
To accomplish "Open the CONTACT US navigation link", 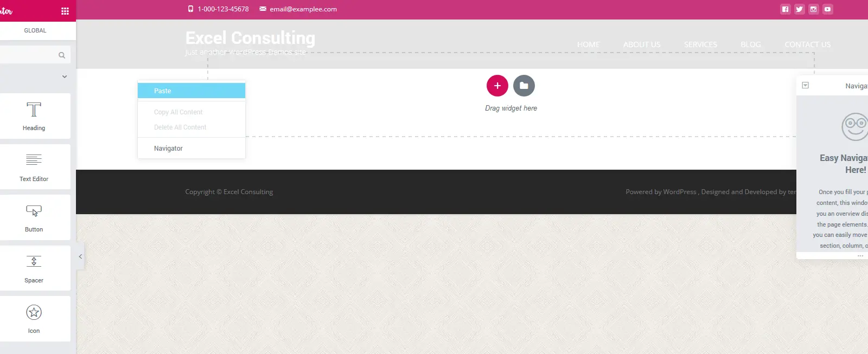I will (x=807, y=44).
